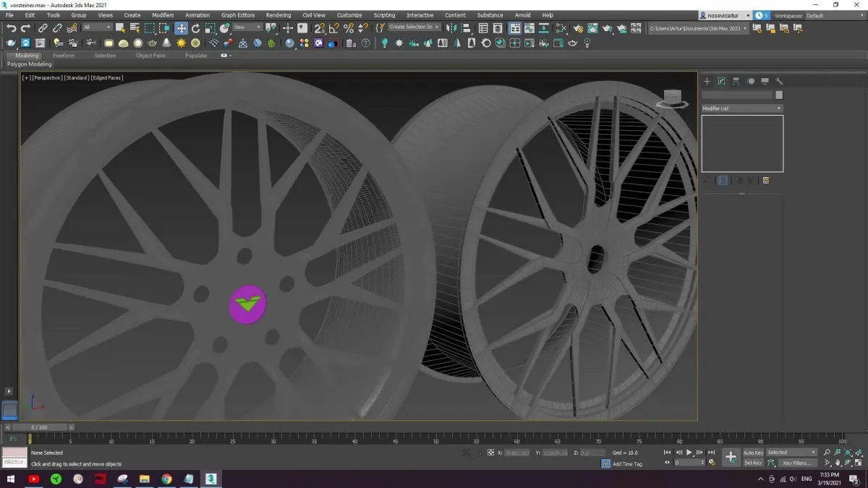Open the Motion command panel tab
The width and height of the screenshot is (868, 488).
[750, 81]
